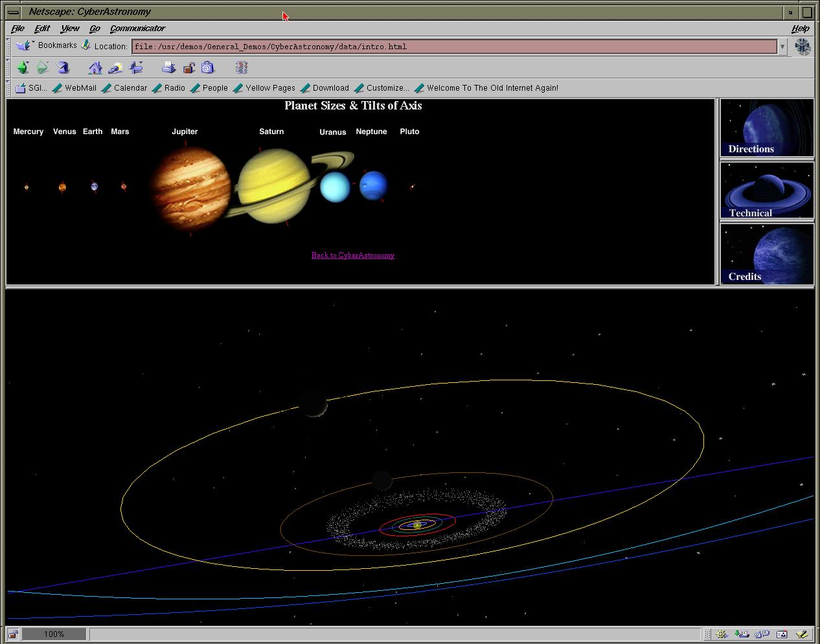Click the Netscape throbber logo
This screenshot has height=644, width=820.
(803, 47)
